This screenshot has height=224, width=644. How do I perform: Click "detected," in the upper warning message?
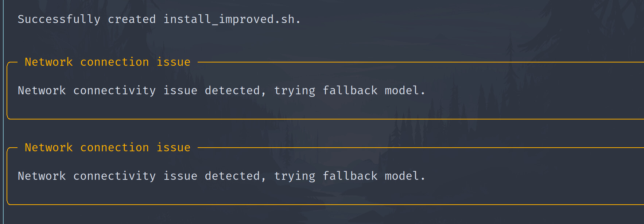pos(235,91)
